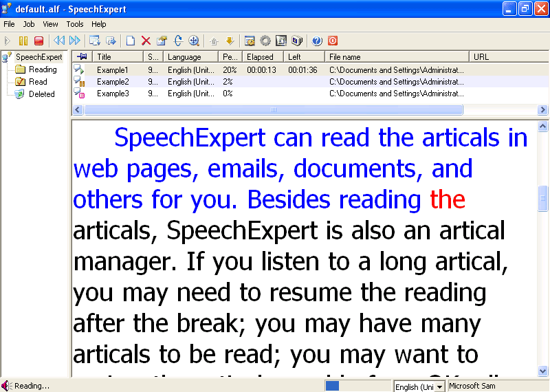550x392 pixels.
Task: Click Example2's 2% progress value
Action: pos(228,82)
